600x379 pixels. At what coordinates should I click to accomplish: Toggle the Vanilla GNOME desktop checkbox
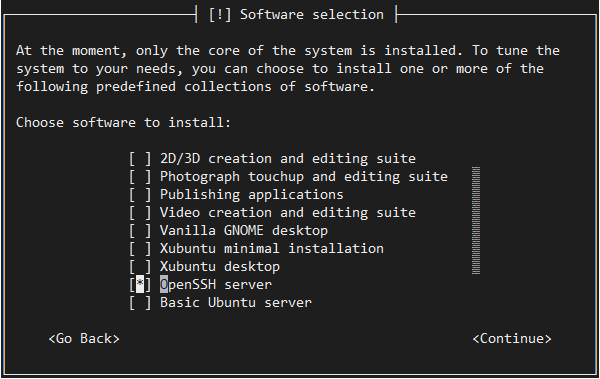click(x=140, y=230)
